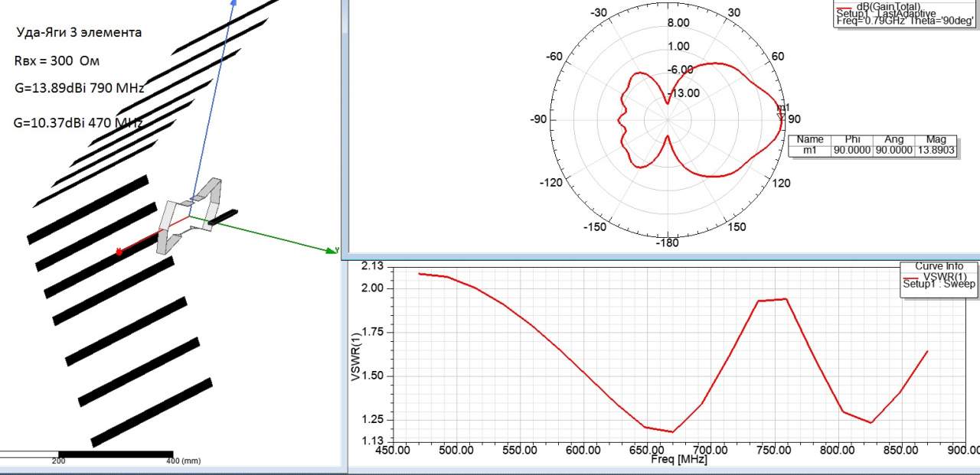980x475 pixels.
Task: Pick the gray folded dipole in the 3D model
Action: click(189, 215)
